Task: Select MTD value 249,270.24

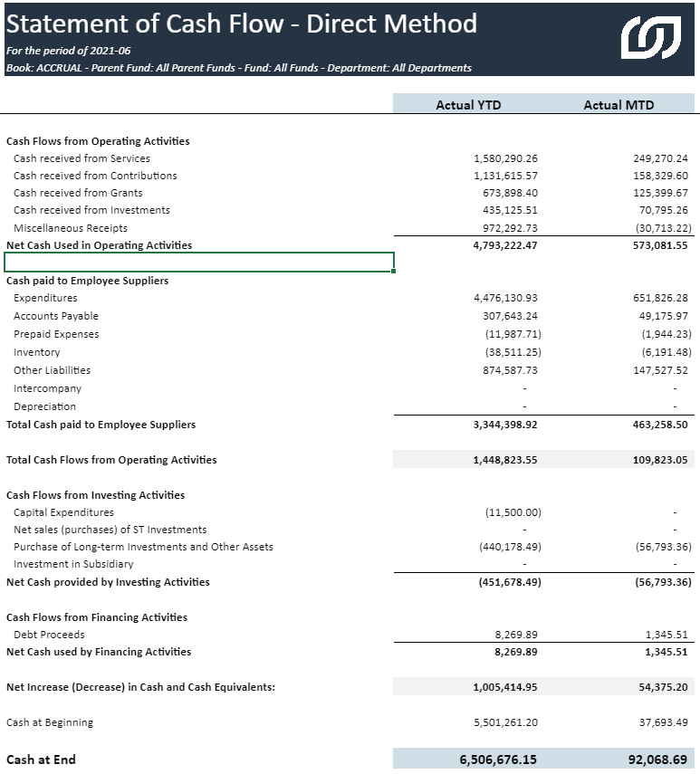Action: (660, 158)
